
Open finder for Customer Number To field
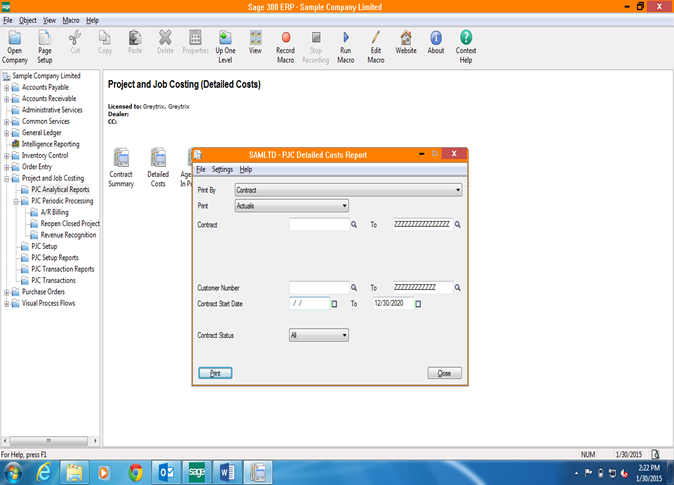[x=458, y=288]
